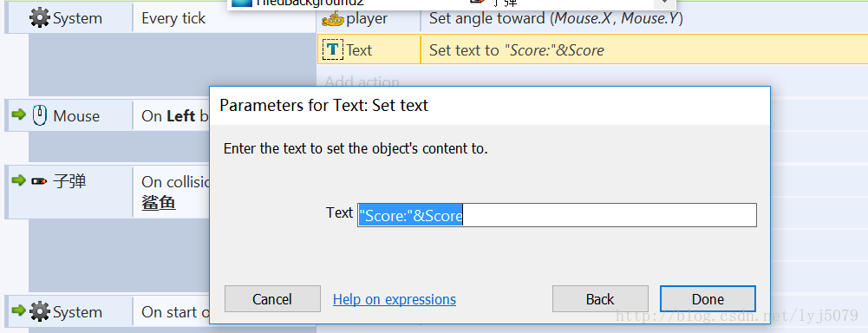Click the Text object T icon
The height and width of the screenshot is (333, 868).
click(x=332, y=50)
